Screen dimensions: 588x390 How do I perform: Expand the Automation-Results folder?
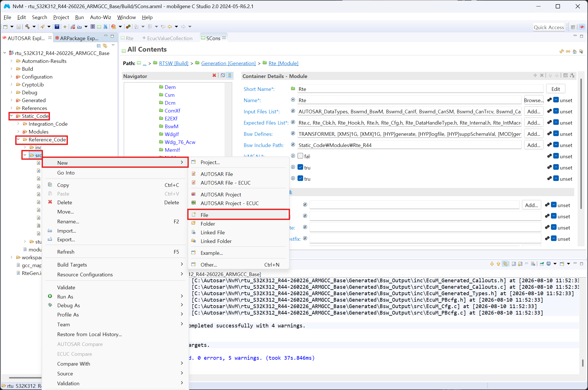(12, 61)
